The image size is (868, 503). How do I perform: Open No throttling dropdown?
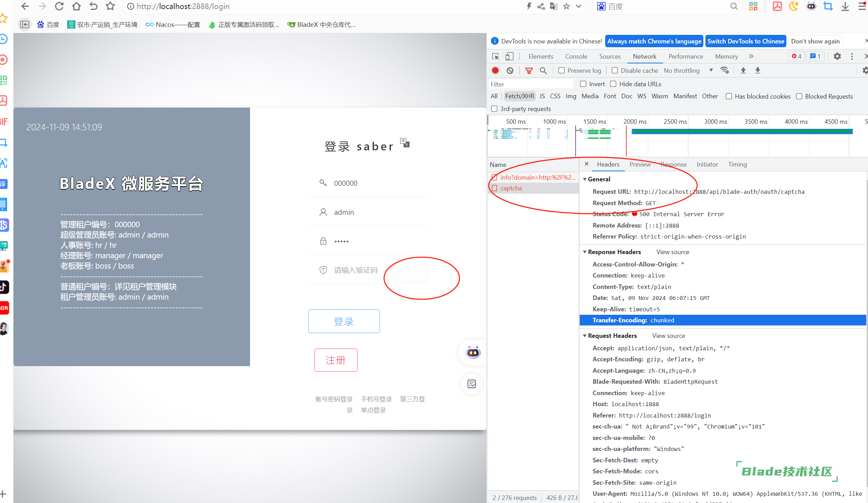[x=688, y=70]
